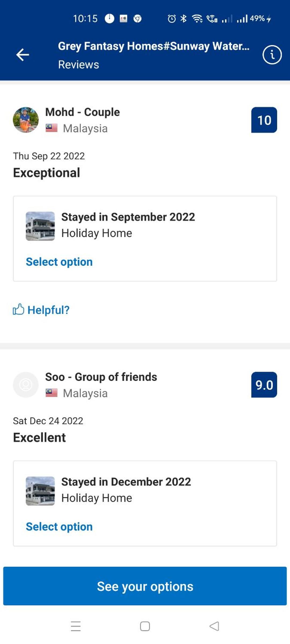Tap the Android back triangle button
This screenshot has height=644, width=290.
tap(214, 626)
